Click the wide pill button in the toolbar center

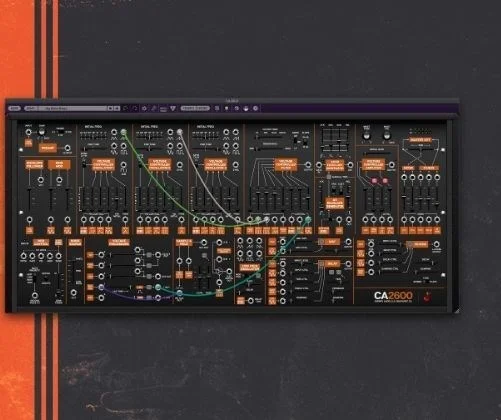195,108
